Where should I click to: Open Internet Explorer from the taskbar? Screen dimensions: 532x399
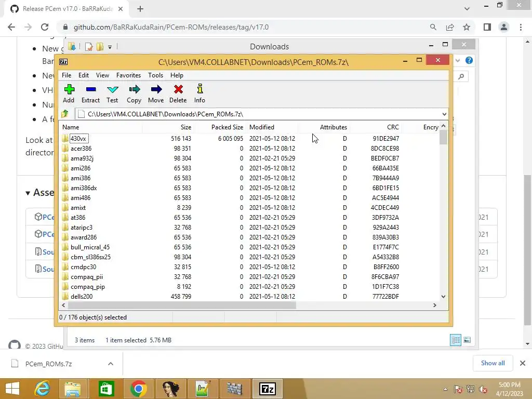coord(42,389)
